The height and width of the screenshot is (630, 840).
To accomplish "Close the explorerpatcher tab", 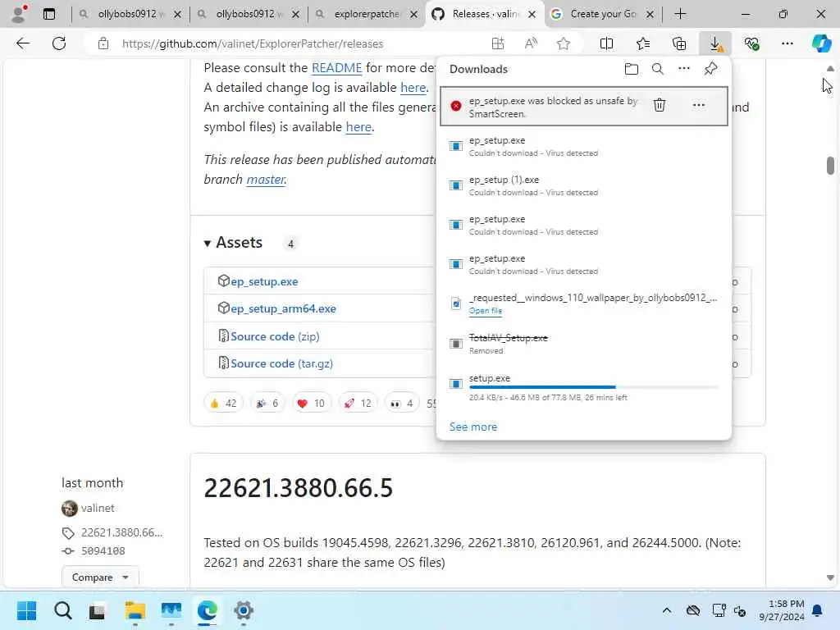I will pyautogui.click(x=413, y=15).
